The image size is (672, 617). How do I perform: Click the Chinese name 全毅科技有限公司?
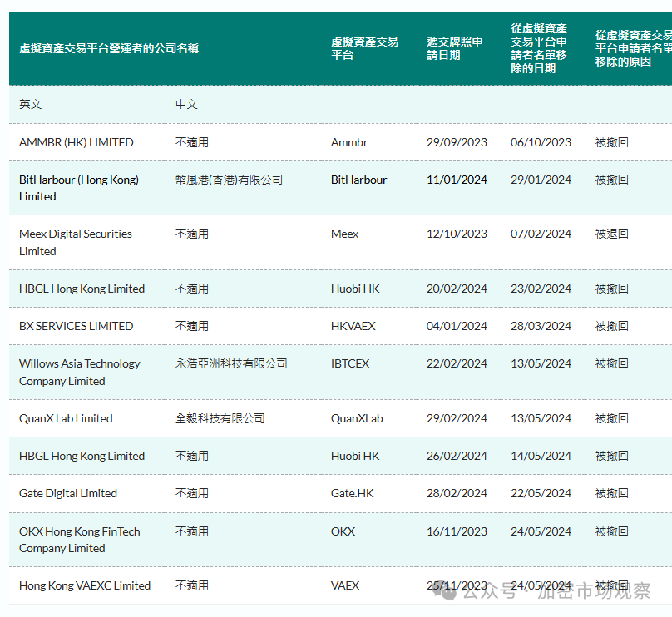[x=220, y=418]
